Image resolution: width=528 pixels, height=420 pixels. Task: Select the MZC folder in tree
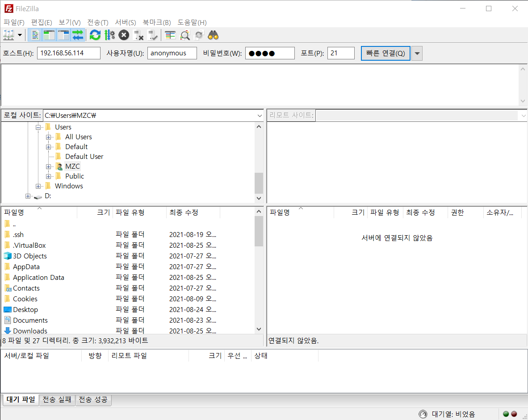tap(72, 166)
